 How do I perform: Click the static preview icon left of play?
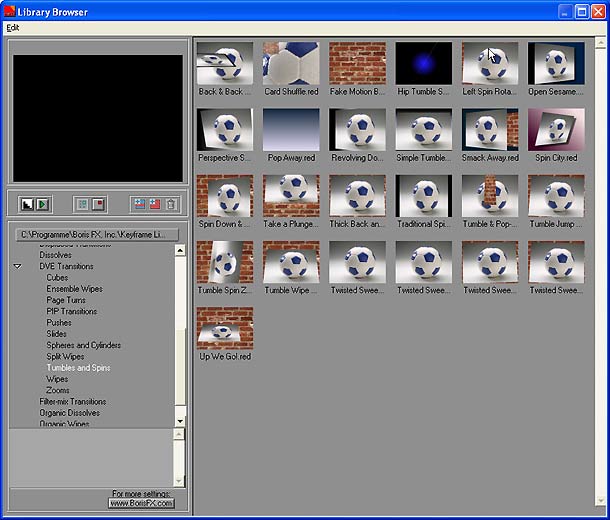tap(28, 204)
